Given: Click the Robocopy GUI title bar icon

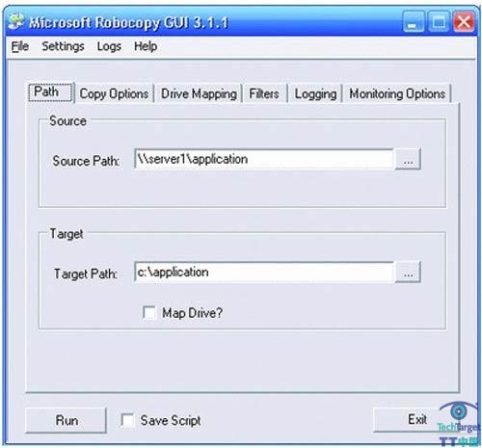Looking at the screenshot, I should point(16,22).
